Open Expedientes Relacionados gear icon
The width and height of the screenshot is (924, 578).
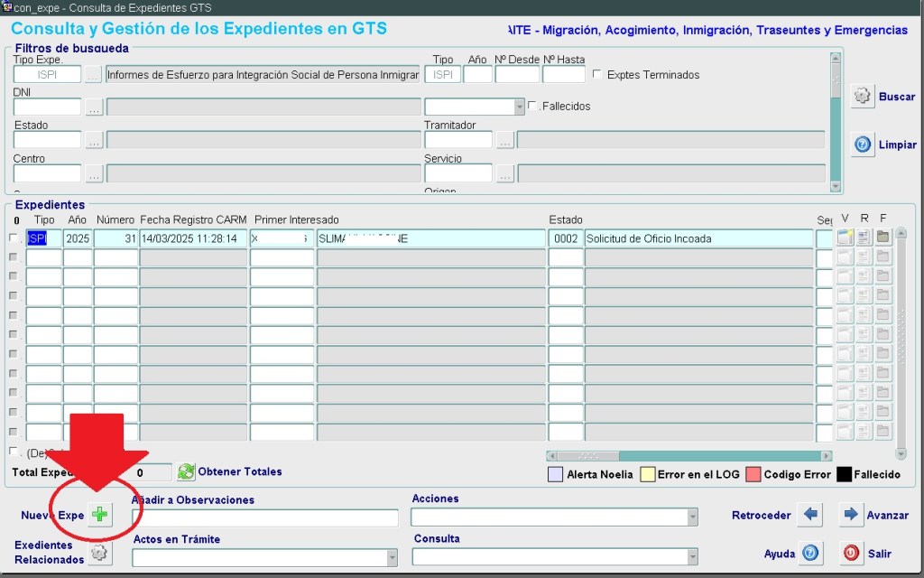click(x=99, y=553)
